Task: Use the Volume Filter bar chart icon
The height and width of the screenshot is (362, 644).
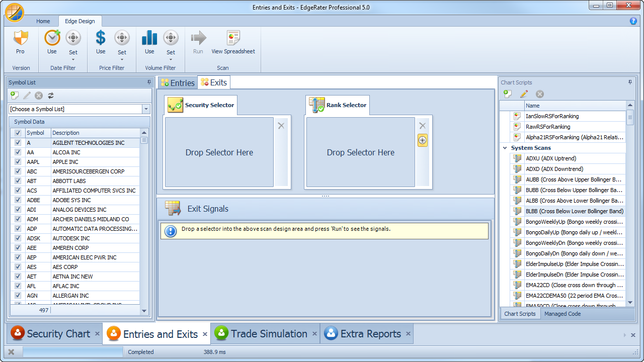Action: (x=149, y=38)
